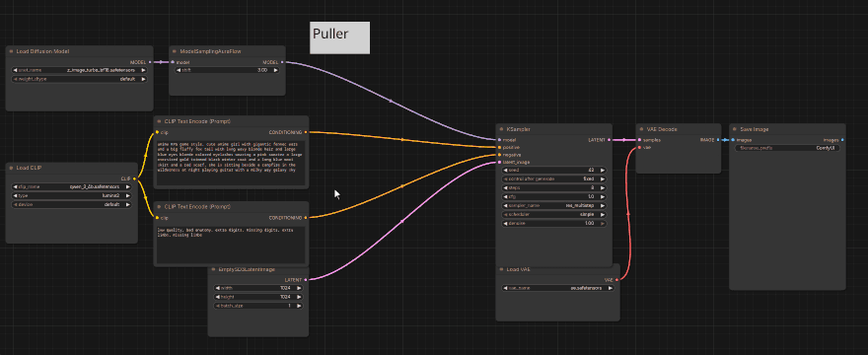This screenshot has width=868, height=355.
Task: Collapse the ModelSamplingAuraFlow node via its title dot
Action: 175,51
